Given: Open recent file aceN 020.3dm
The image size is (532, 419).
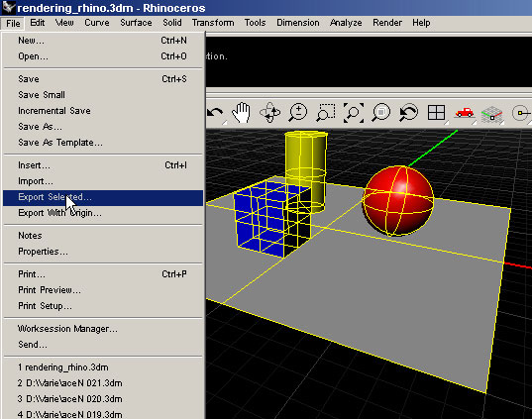Looking at the screenshot, I should point(103,399).
